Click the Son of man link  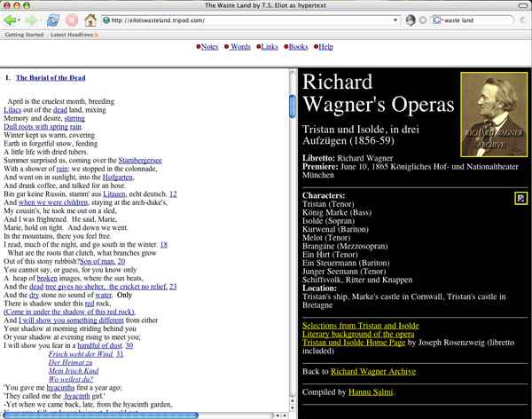[x=97, y=261]
